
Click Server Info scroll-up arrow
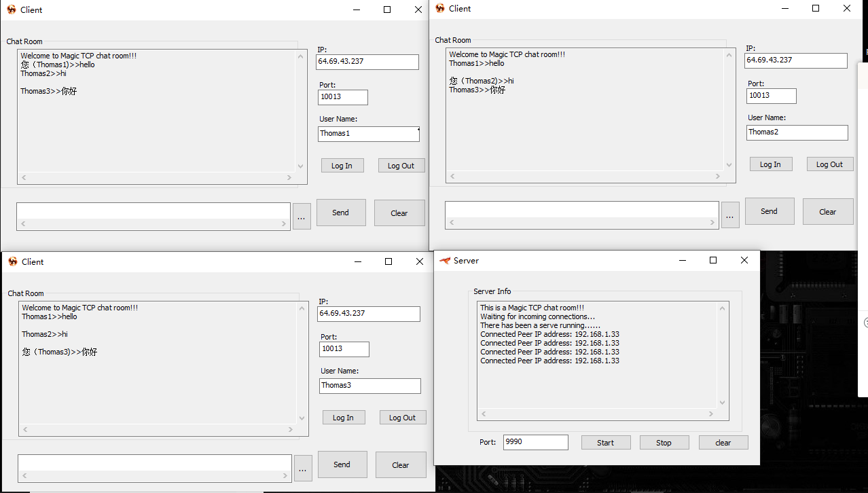[x=723, y=308]
